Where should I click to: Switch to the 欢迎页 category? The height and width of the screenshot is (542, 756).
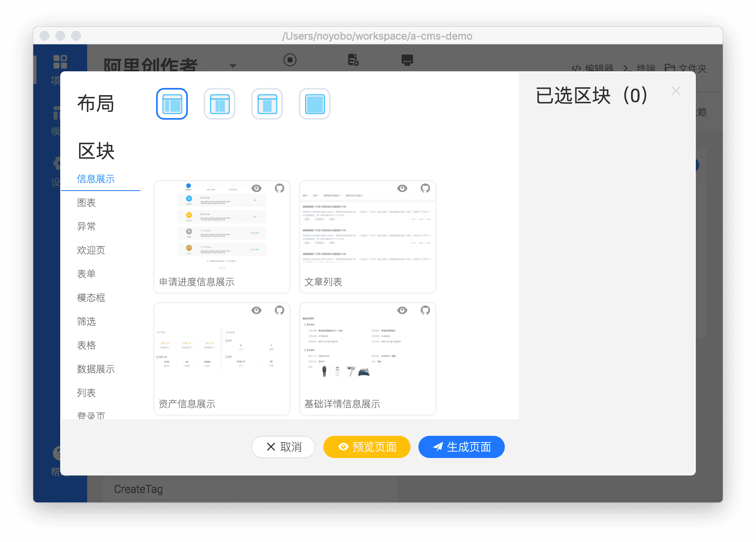click(91, 250)
